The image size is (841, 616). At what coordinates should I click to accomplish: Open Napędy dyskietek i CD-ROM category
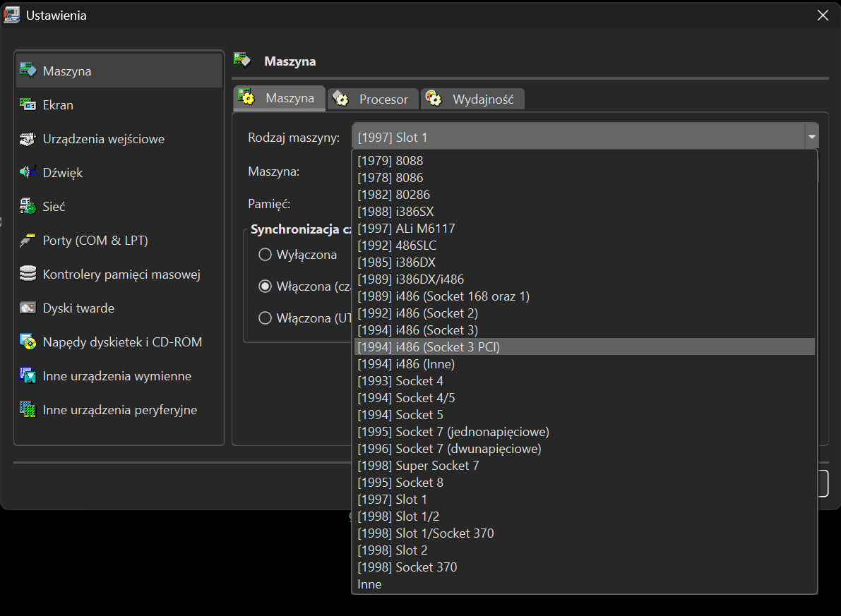(x=119, y=342)
